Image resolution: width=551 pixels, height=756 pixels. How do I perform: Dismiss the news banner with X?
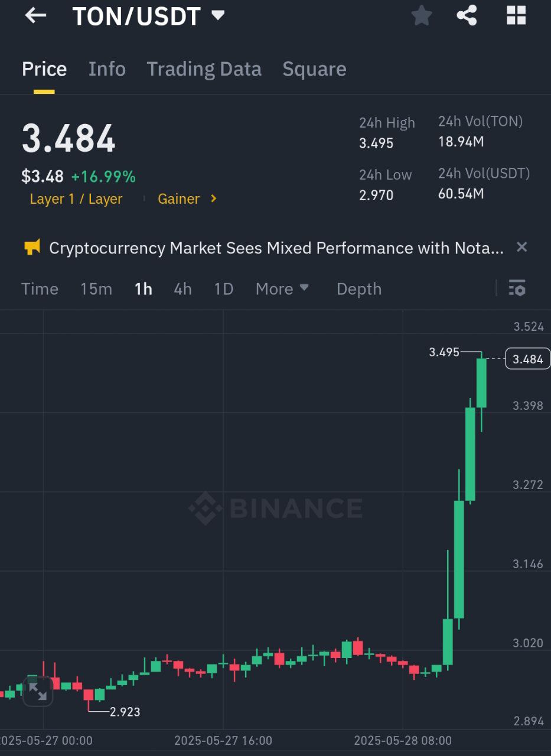(521, 247)
